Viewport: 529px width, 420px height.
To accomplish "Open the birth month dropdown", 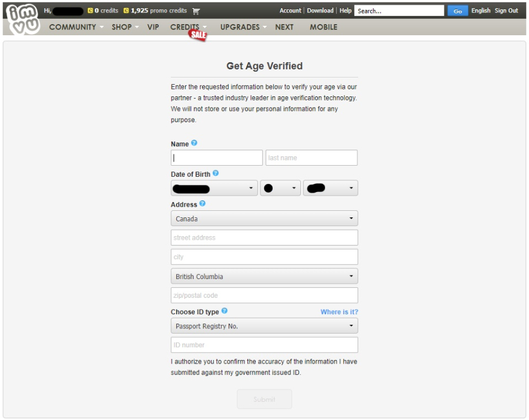I will click(214, 188).
